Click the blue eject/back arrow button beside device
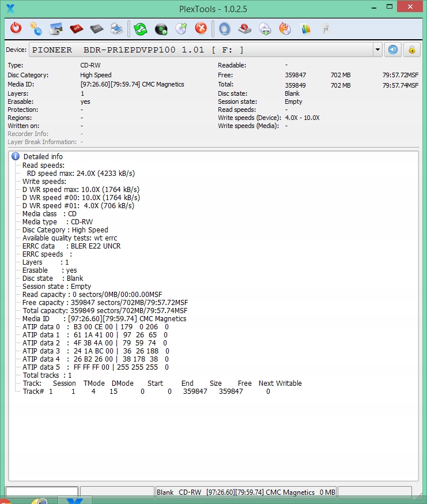 [x=392, y=50]
